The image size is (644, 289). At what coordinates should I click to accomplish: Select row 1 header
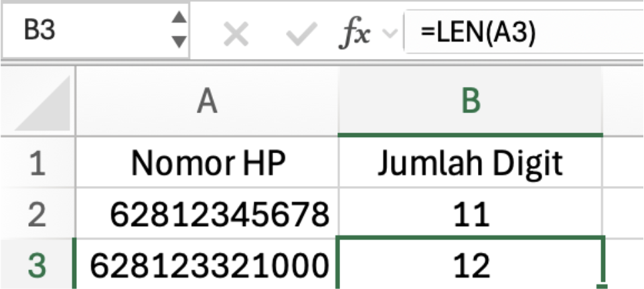(x=38, y=164)
